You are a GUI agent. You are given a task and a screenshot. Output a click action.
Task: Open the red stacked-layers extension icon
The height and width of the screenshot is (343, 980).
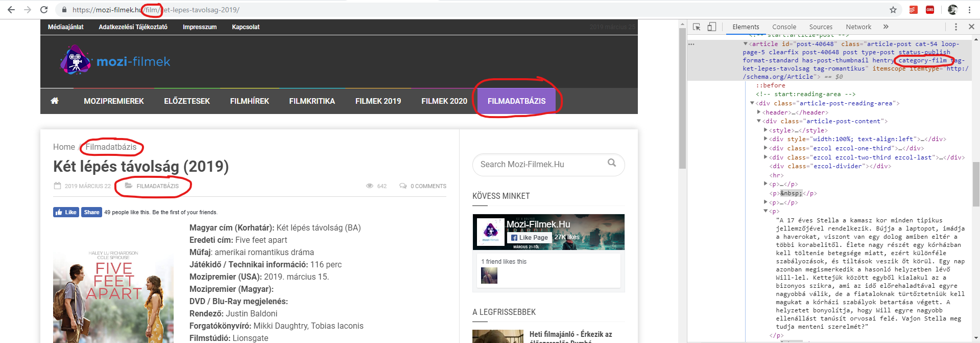914,10
